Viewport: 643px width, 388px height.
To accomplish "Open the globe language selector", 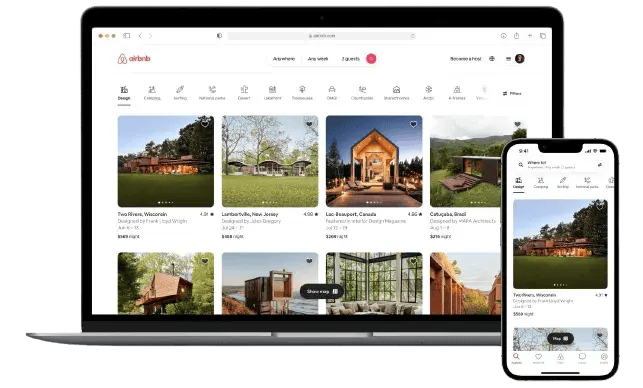I will (x=492, y=59).
